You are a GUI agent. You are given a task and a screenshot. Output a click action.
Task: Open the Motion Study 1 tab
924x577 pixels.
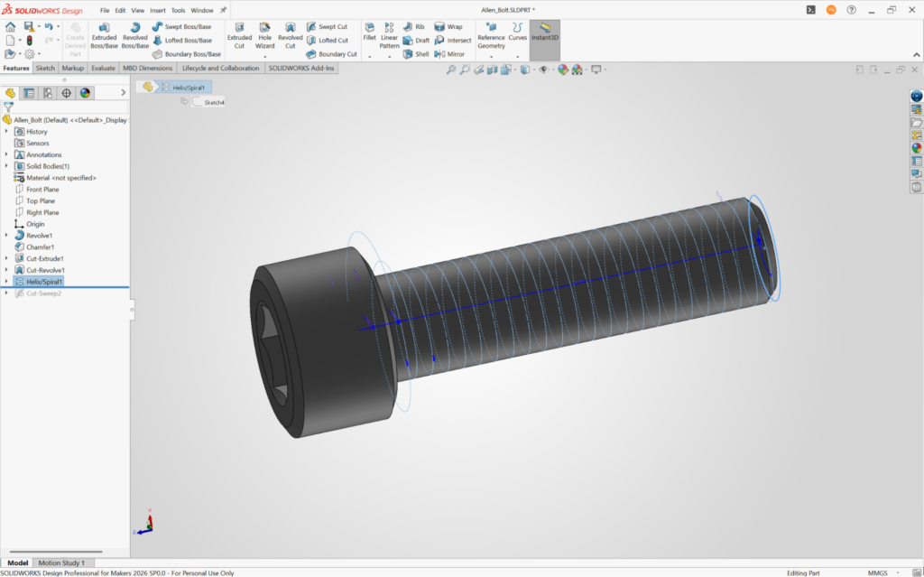[x=61, y=563]
